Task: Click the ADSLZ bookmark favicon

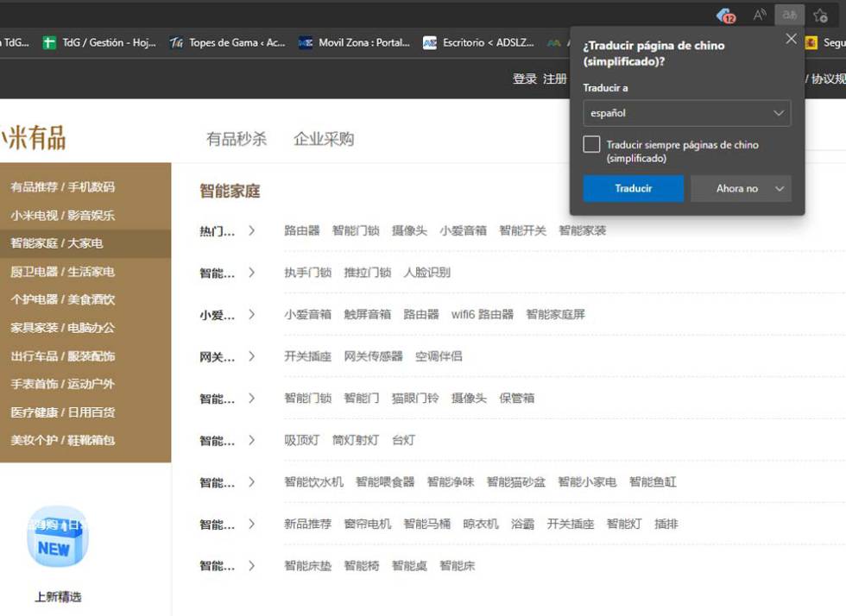Action: click(x=430, y=42)
